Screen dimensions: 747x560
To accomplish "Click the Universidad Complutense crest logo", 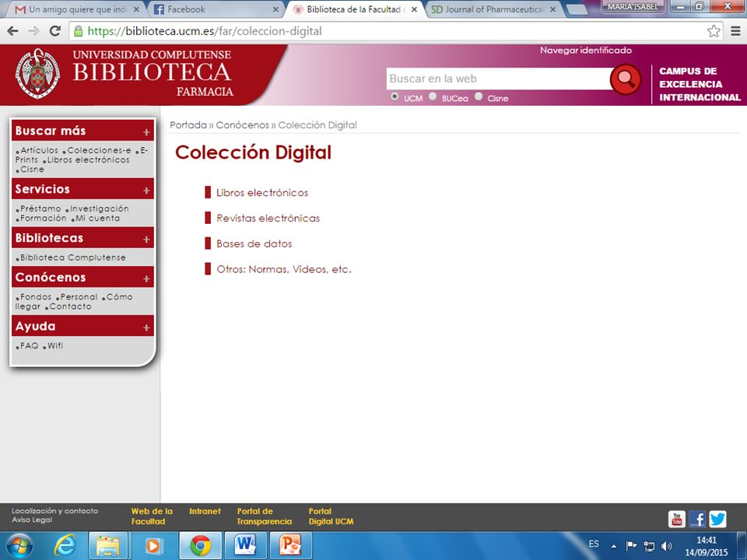I will tap(37, 73).
